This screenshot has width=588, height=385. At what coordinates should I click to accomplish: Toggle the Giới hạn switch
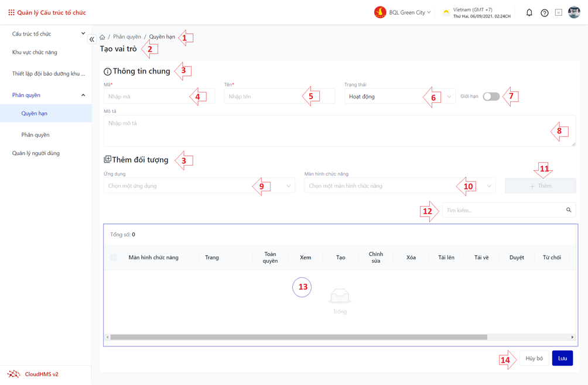coord(491,97)
